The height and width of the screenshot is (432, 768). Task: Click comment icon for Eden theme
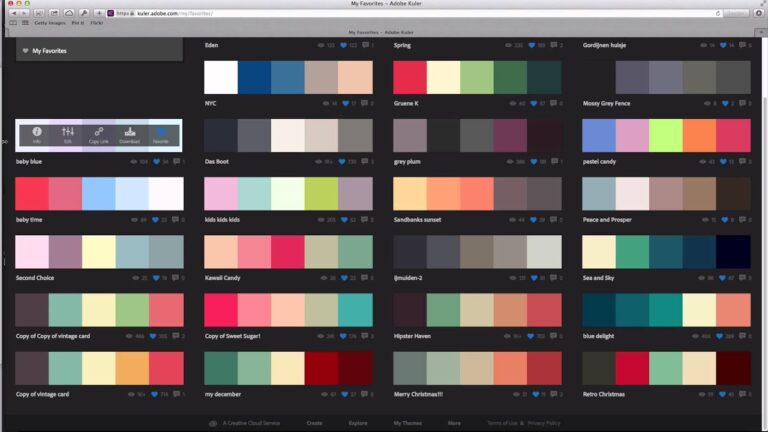[365, 45]
